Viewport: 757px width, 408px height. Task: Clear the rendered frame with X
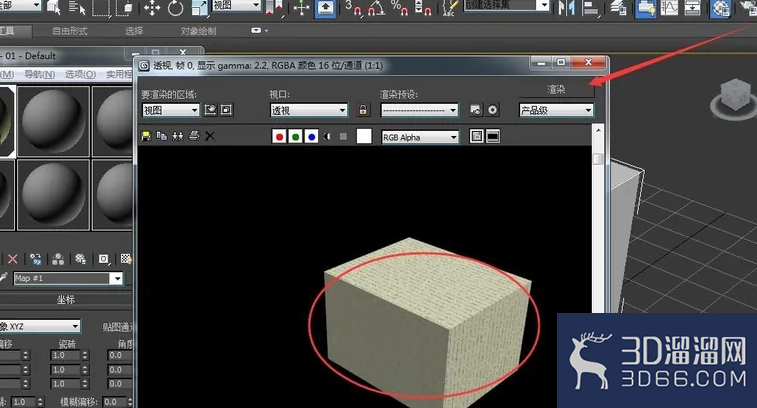click(210, 136)
